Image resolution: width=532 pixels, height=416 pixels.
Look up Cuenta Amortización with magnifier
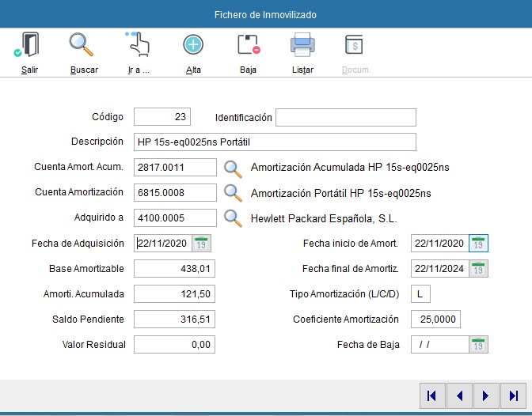tap(232, 193)
